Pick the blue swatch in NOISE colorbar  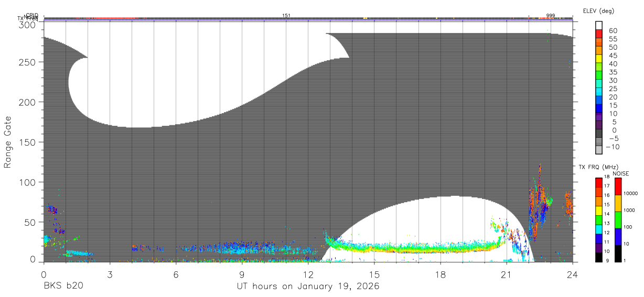(618, 237)
